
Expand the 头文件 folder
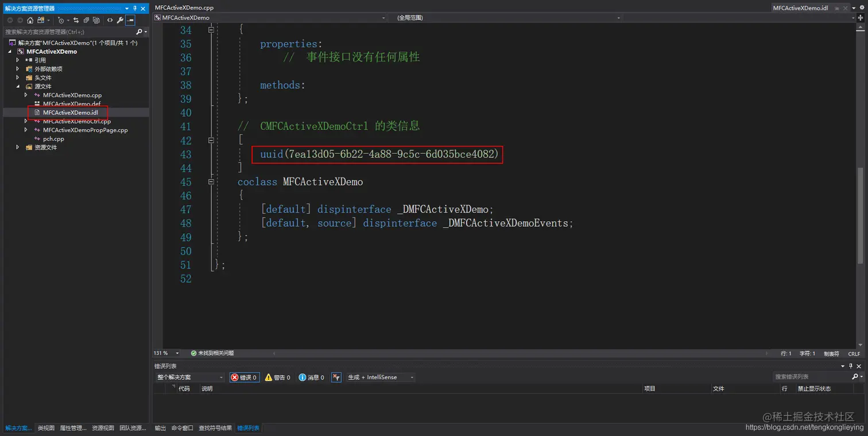point(18,78)
